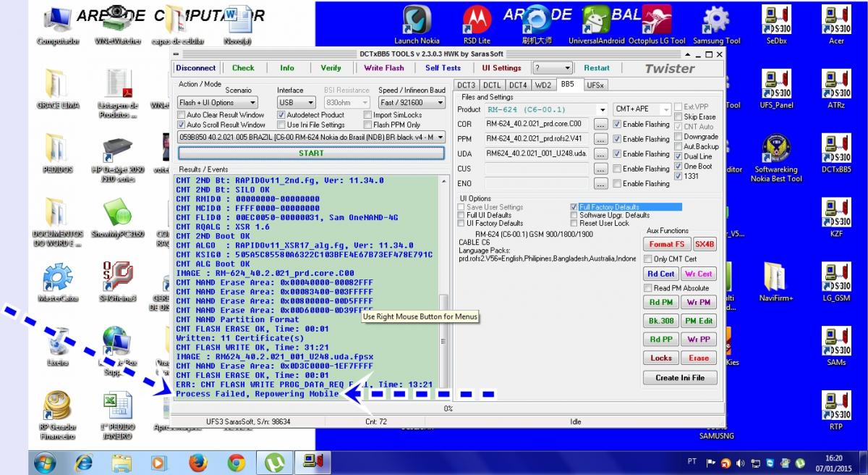The width and height of the screenshot is (868, 475).
Task: Open the SAMs desktop shortcut
Action: (x=836, y=345)
